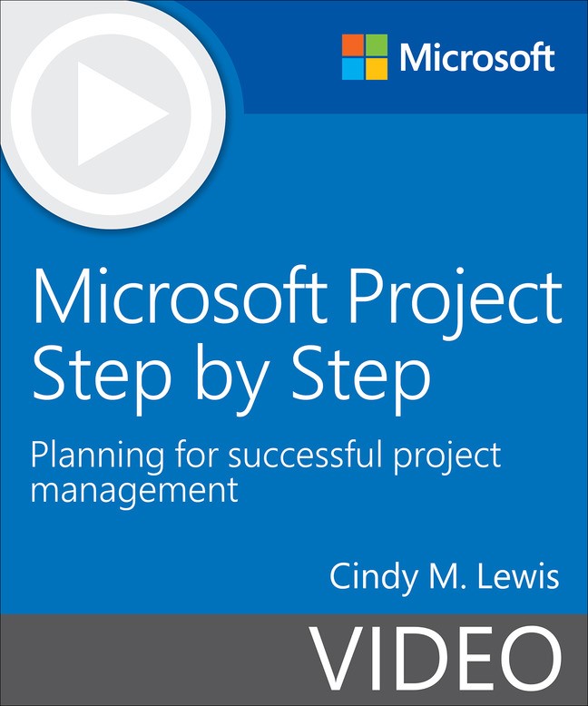Click the blue square in Microsoft logo

[351, 68]
